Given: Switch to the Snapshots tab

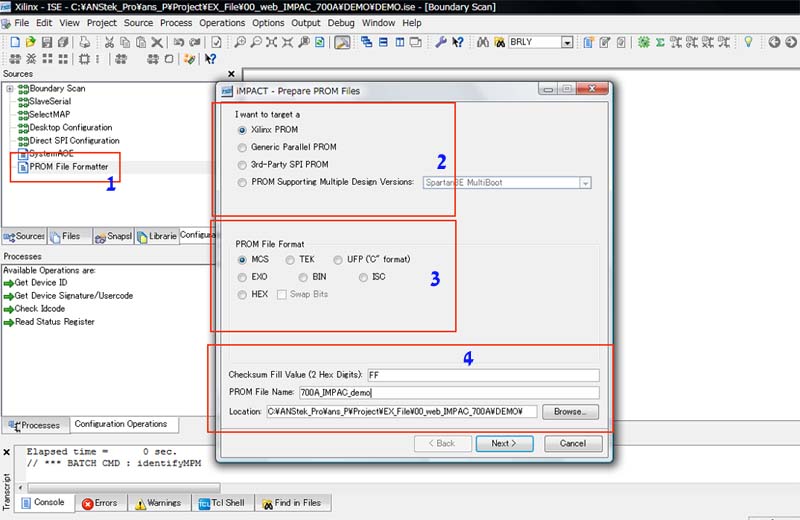Looking at the screenshot, I should pyautogui.click(x=113, y=236).
